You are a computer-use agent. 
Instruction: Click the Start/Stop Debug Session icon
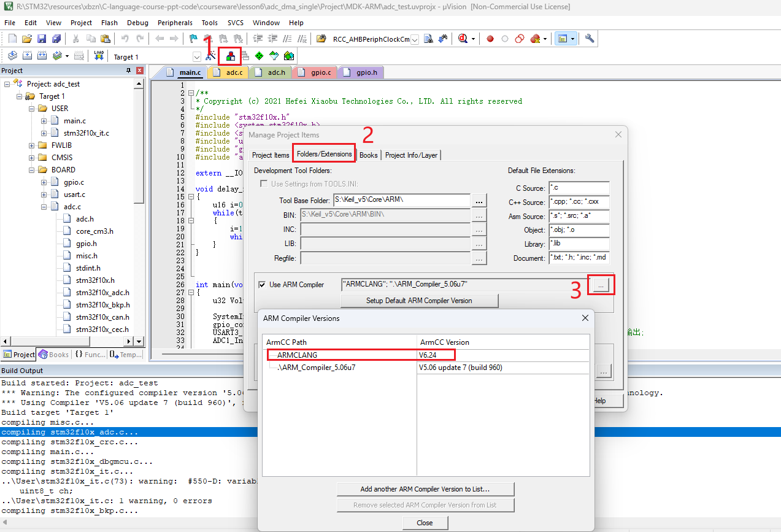(463, 38)
